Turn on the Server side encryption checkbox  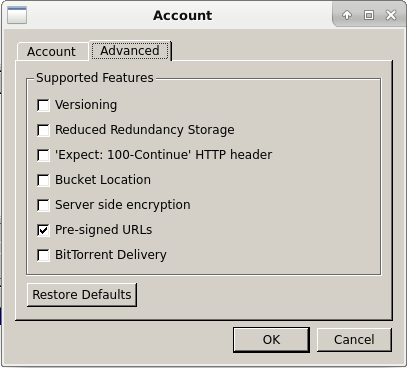43,205
